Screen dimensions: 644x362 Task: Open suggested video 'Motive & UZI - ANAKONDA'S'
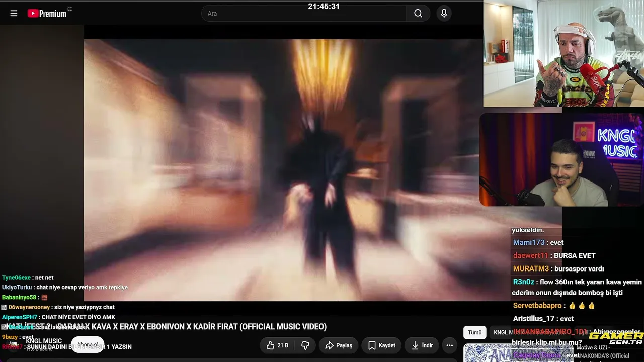coord(603,352)
